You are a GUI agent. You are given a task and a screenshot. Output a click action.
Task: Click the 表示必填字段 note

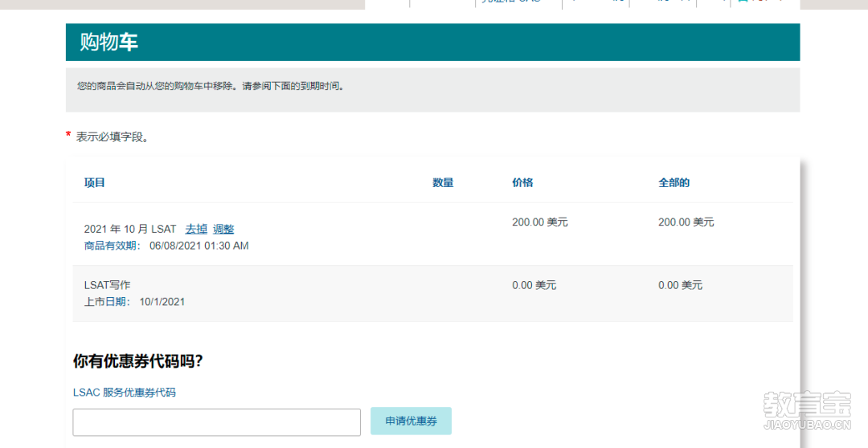coord(113,136)
